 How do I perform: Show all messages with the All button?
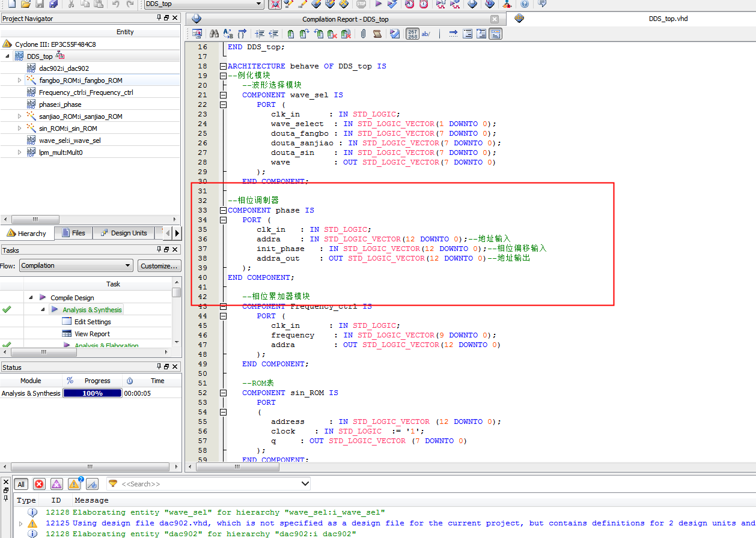pos(21,484)
